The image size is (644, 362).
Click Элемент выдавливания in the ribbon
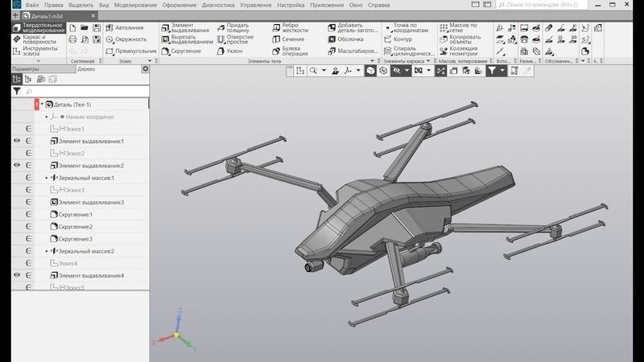185,27
